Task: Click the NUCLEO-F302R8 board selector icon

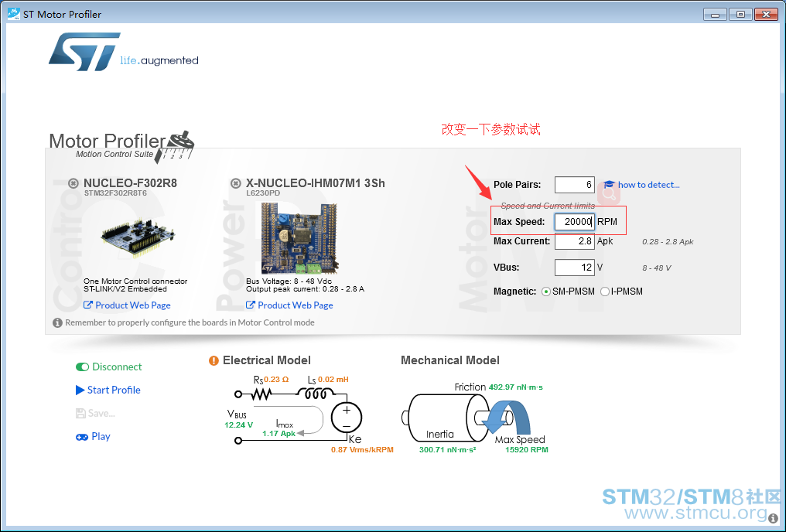Action: pos(73,183)
